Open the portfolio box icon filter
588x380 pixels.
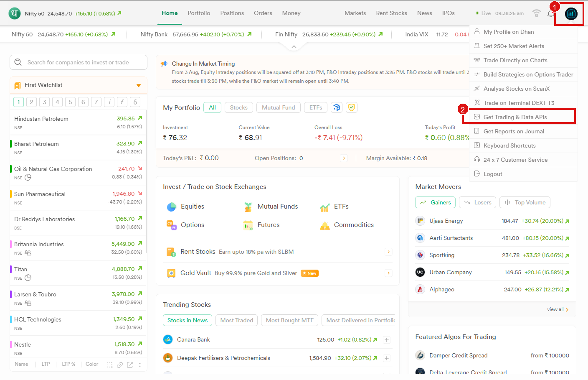pos(337,107)
